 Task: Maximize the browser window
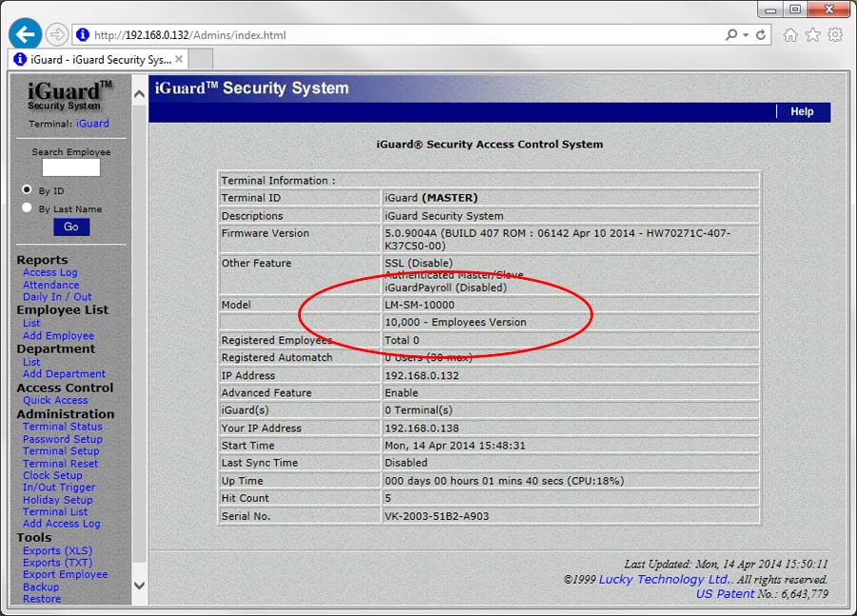795,10
